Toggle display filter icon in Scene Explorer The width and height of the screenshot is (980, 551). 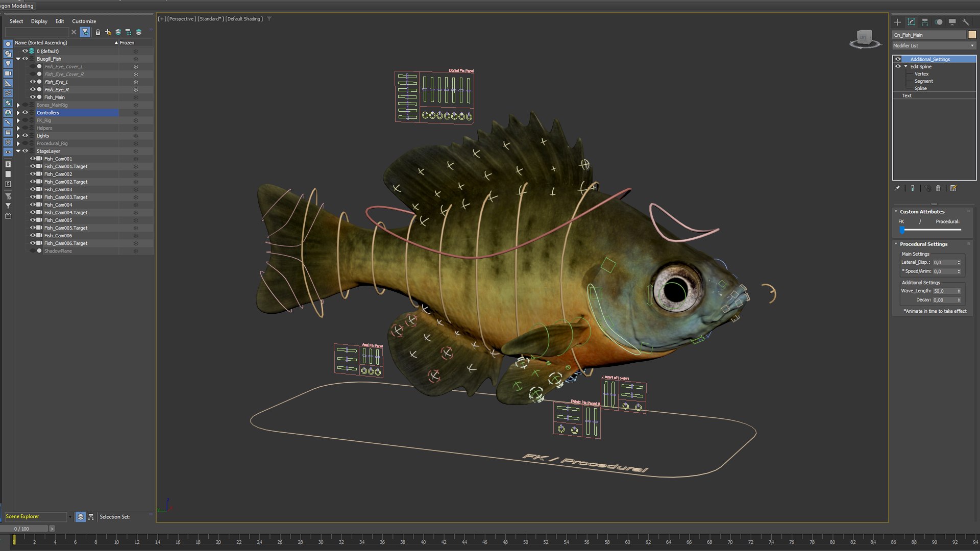[x=85, y=32]
